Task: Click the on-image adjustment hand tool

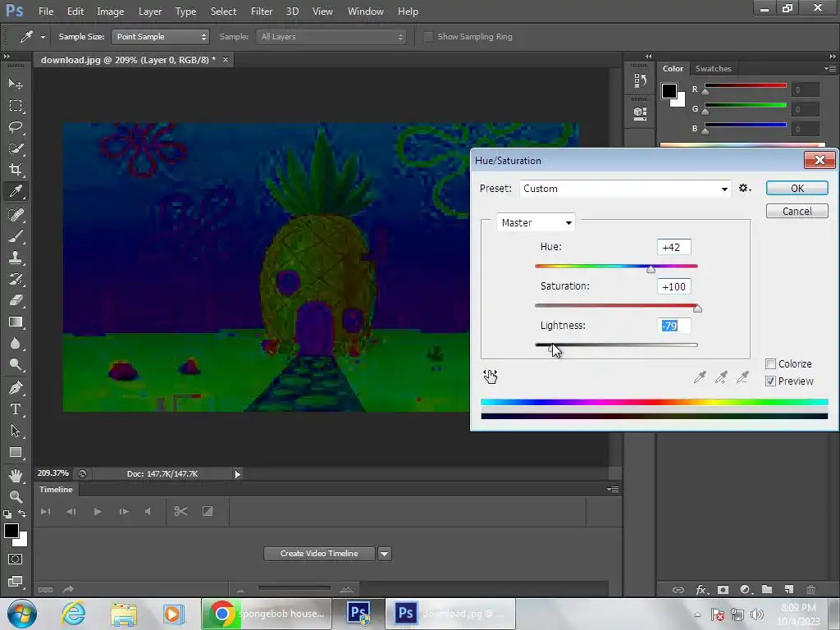Action: tap(491, 377)
